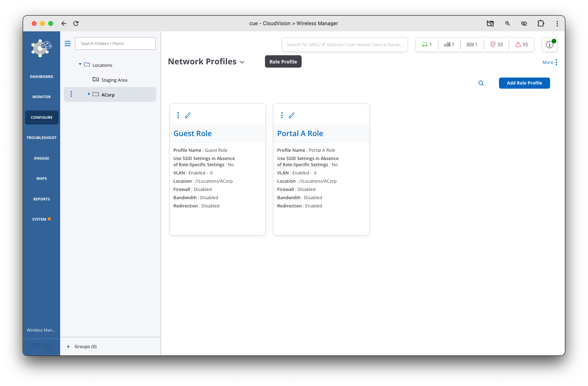588x386 pixels.
Task: Open the Configure menu in the sidebar
Action: (x=42, y=118)
